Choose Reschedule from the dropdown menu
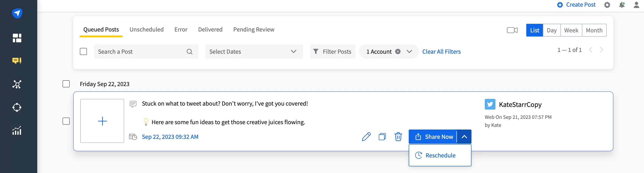This screenshot has width=644, height=173. pos(440,155)
